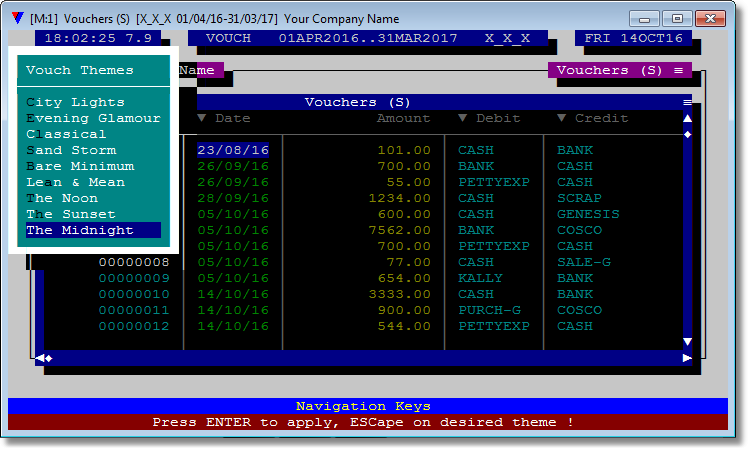Click the Amount column header

click(404, 118)
